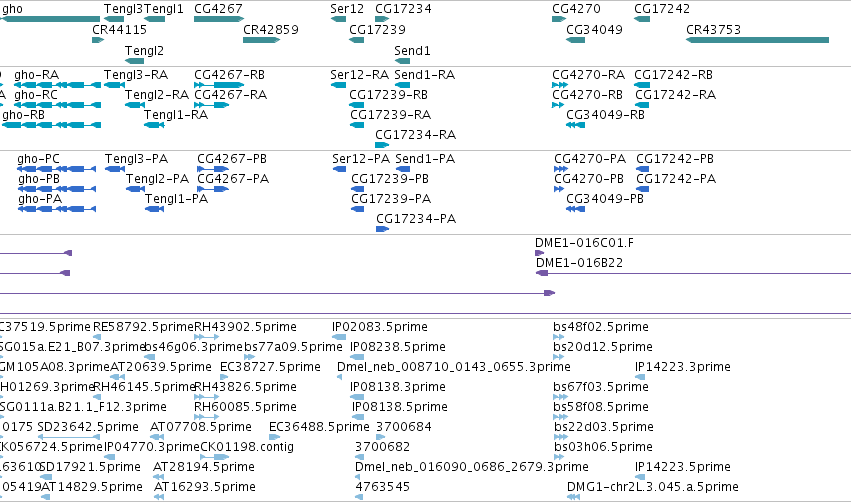Click the 3700684 feature label
Screen dimensions: 851x502
pos(404,427)
